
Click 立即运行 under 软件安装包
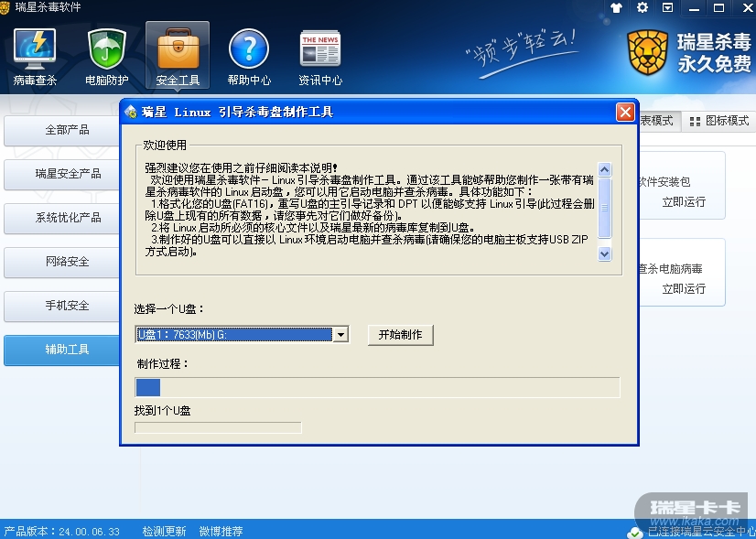(684, 202)
